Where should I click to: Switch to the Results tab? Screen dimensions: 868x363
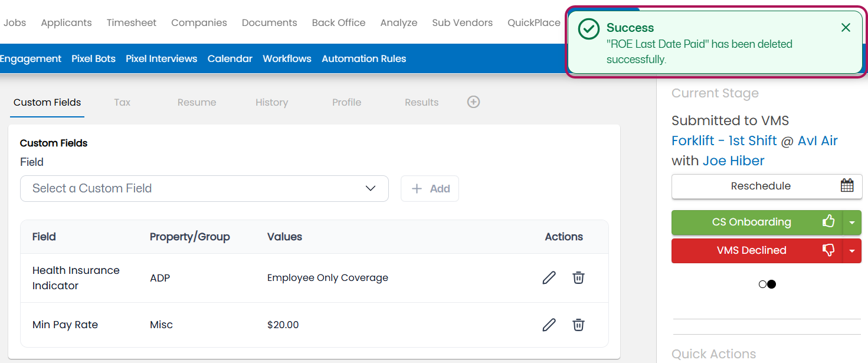[421, 102]
